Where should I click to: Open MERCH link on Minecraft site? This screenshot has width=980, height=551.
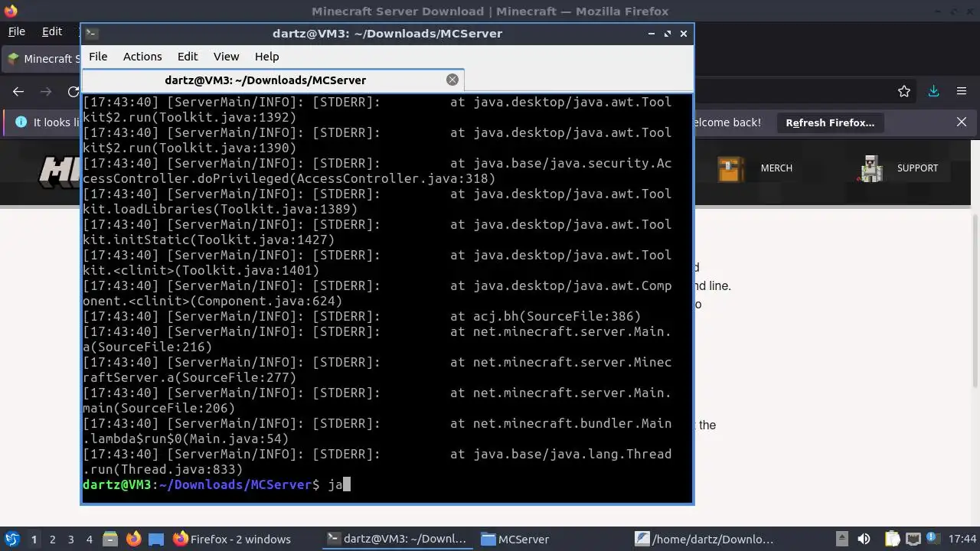point(776,168)
